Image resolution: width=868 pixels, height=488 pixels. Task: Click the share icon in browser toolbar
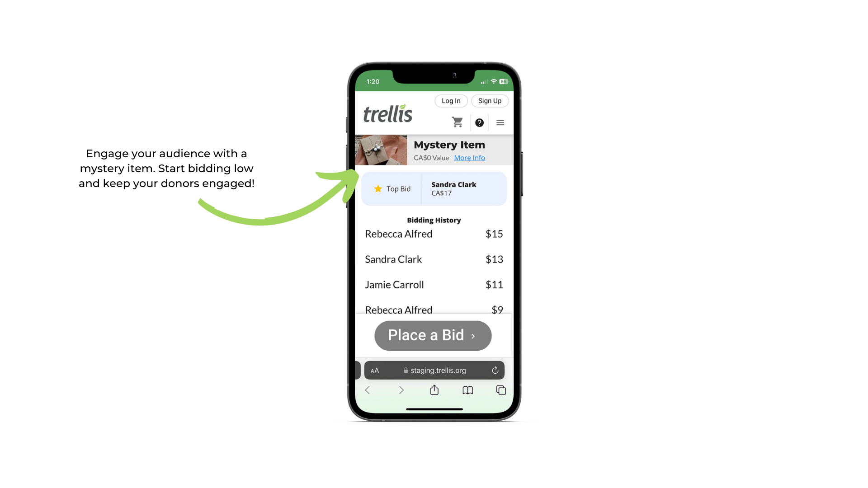434,390
